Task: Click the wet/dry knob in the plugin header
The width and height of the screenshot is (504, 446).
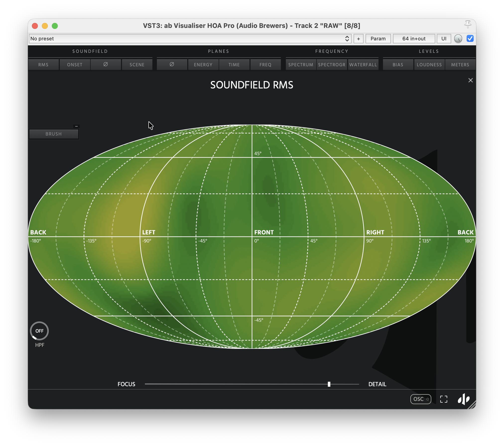Action: point(458,39)
